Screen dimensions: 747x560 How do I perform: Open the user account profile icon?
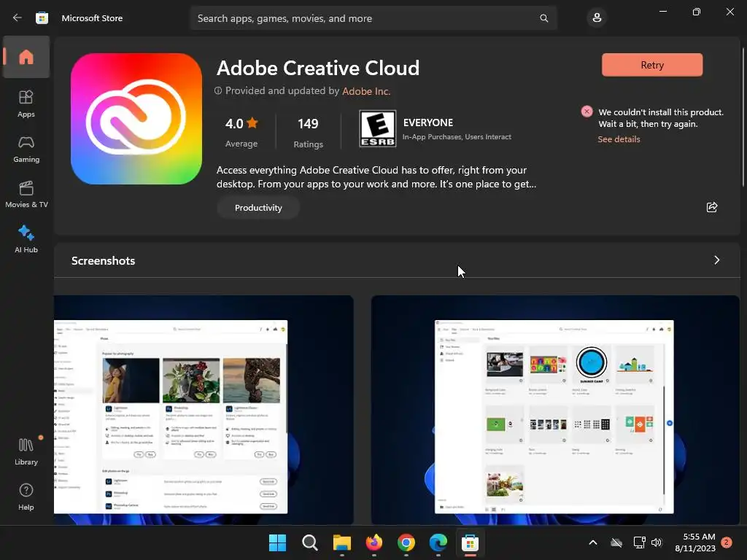597,18
